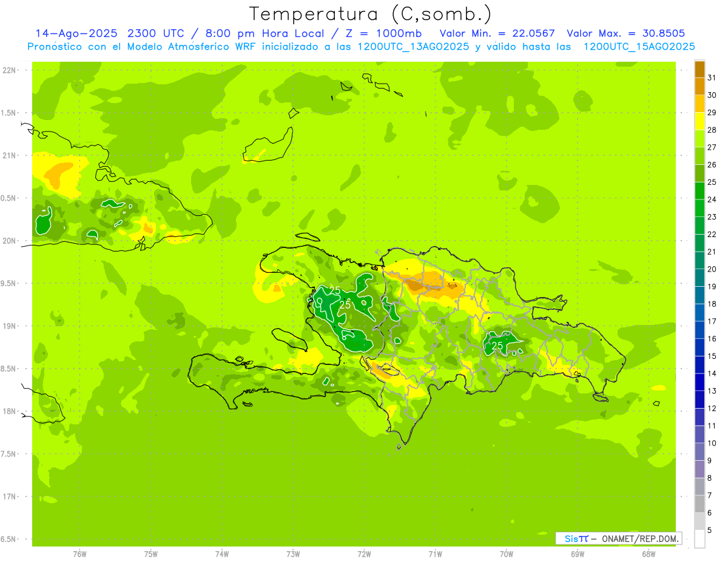Click the '73W' longitude axis label

(293, 554)
